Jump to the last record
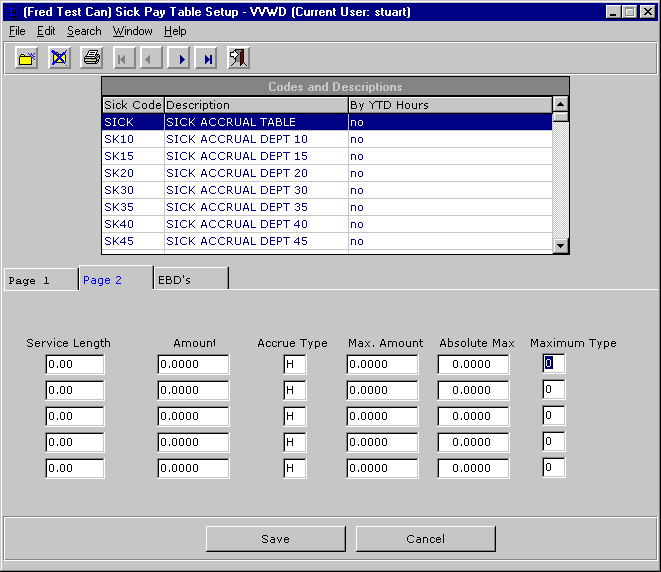Viewport: 661px width, 572px height. 206,59
